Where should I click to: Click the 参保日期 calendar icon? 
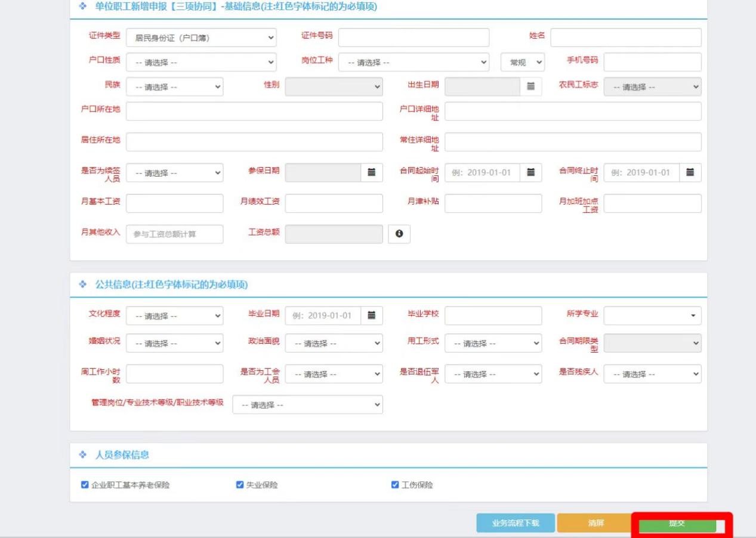click(x=371, y=172)
